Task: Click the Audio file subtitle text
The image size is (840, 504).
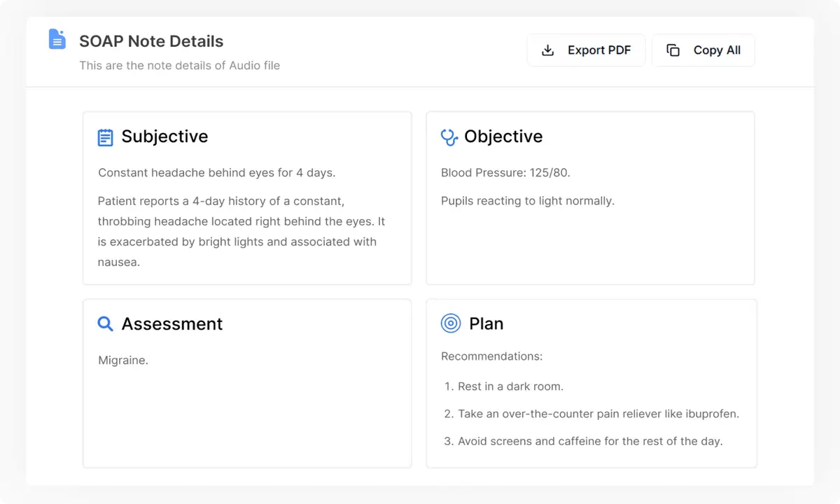Action: (x=180, y=65)
